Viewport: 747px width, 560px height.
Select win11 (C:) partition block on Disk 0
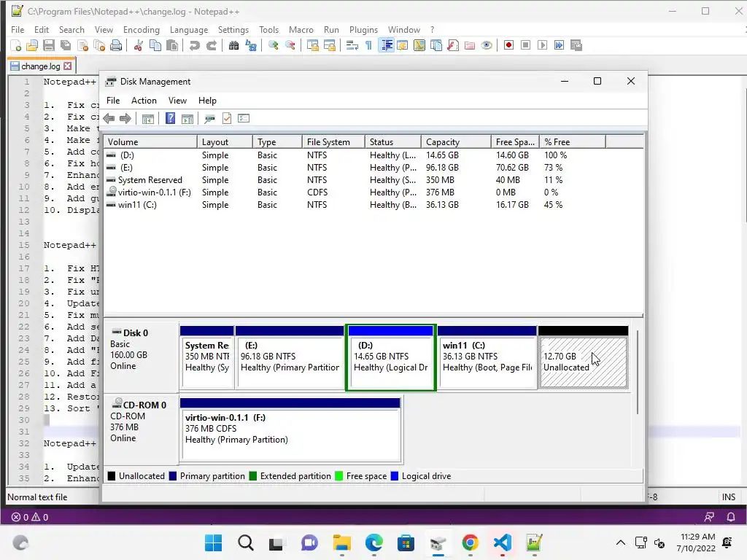[487, 357]
